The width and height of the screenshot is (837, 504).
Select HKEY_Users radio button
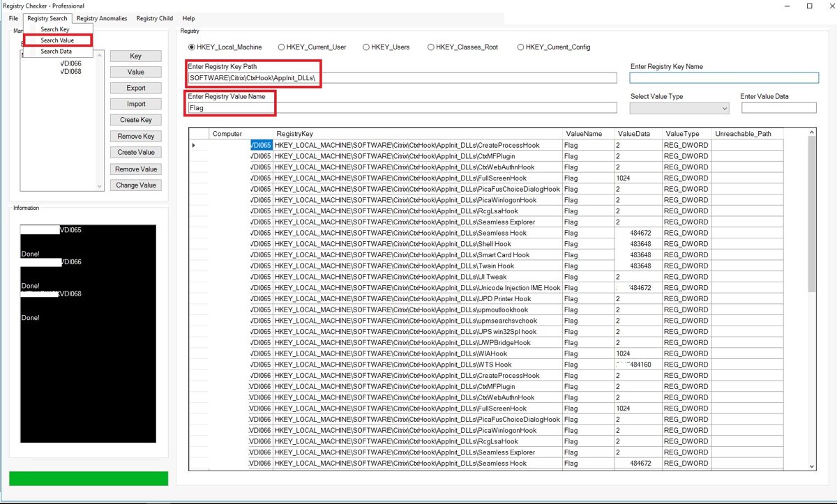[386, 47]
